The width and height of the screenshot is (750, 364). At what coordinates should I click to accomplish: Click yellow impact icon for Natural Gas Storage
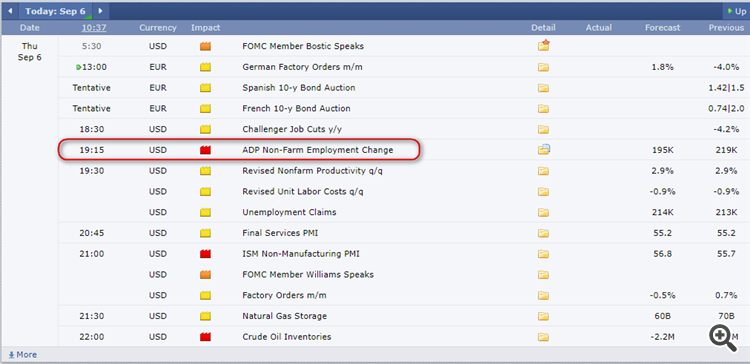pos(205,316)
